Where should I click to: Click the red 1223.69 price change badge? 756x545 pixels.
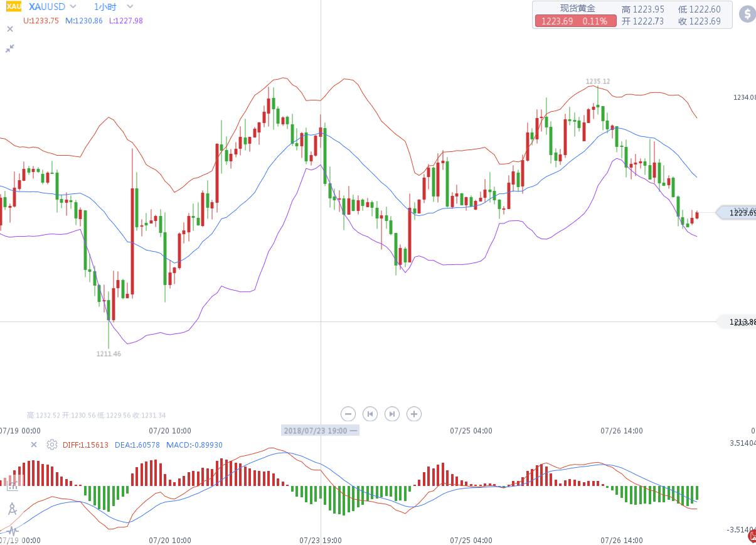pyautogui.click(x=575, y=21)
